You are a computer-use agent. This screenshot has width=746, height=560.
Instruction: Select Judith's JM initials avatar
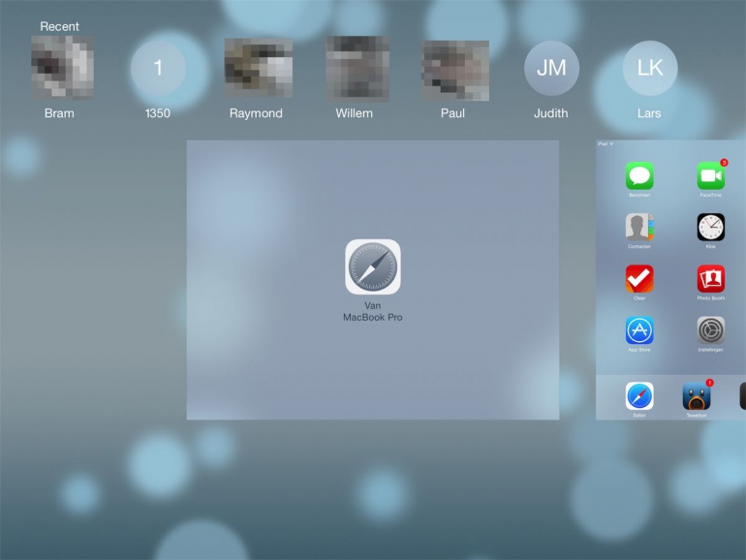pyautogui.click(x=551, y=69)
